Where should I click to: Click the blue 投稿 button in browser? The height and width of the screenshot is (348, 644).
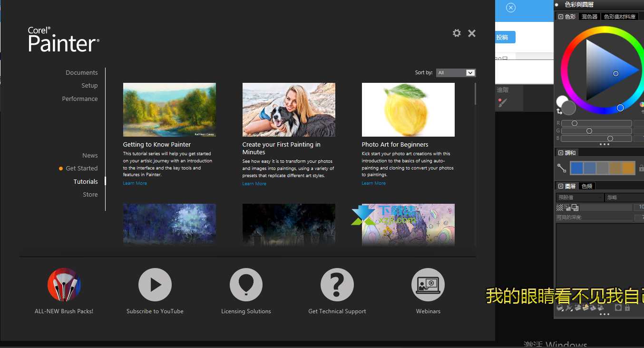coord(505,37)
